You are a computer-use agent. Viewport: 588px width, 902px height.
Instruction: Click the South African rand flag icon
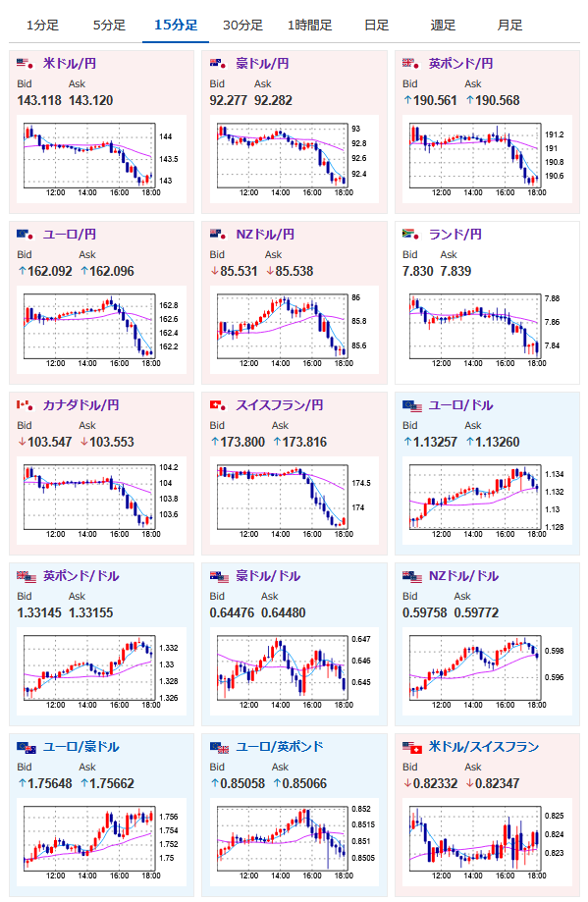(411, 235)
